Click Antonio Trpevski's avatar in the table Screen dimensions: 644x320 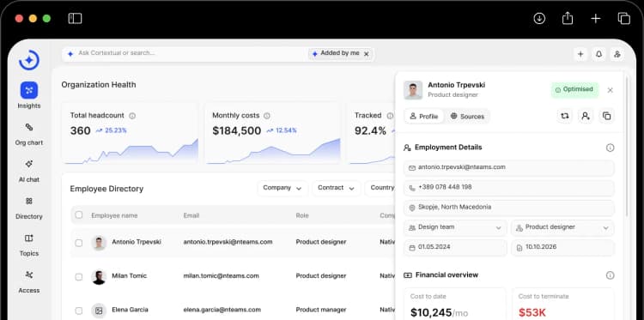coord(99,243)
